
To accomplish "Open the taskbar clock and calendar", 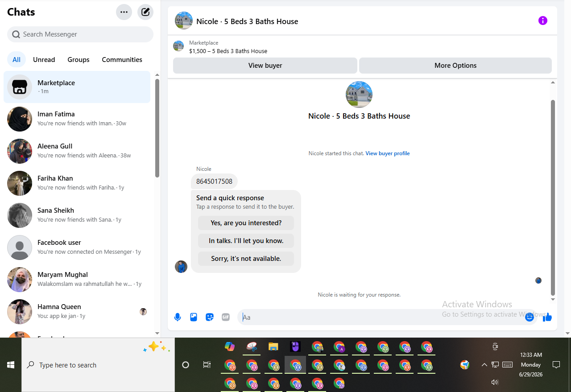I will coord(531,365).
